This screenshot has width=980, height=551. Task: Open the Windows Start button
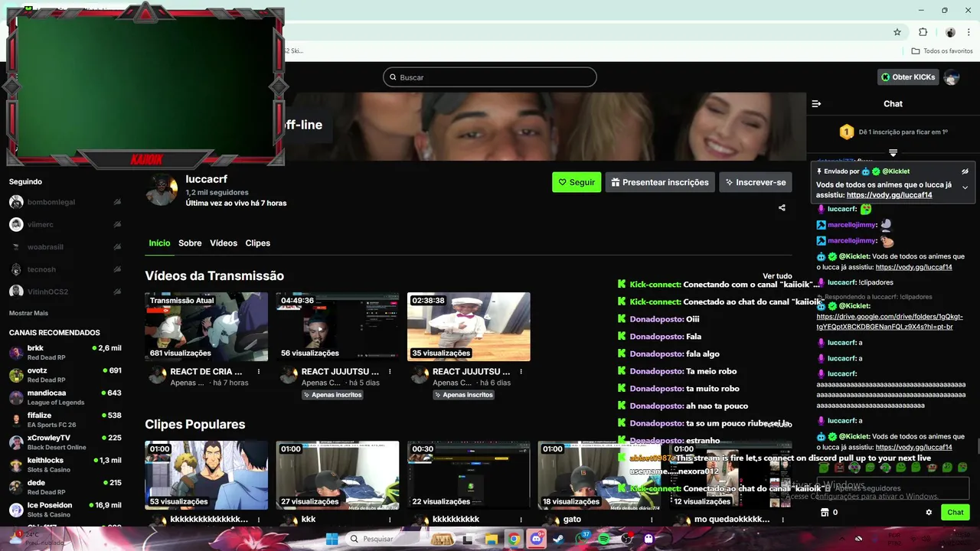click(x=332, y=539)
